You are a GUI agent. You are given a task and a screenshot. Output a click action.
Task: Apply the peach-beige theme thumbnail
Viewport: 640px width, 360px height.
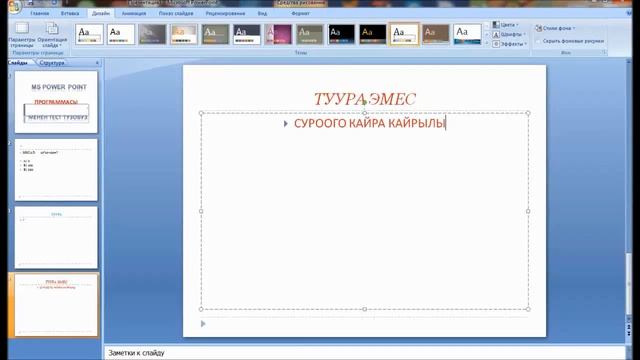[184, 34]
